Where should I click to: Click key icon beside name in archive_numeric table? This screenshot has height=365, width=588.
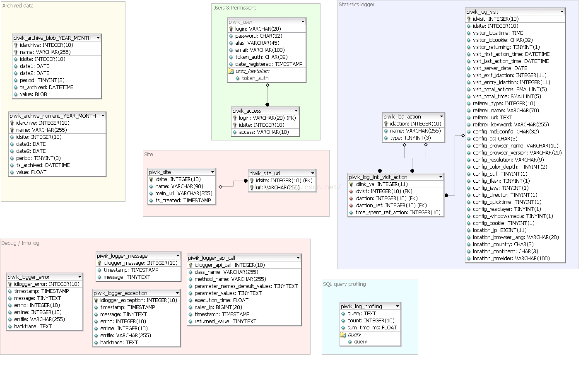click(x=12, y=130)
